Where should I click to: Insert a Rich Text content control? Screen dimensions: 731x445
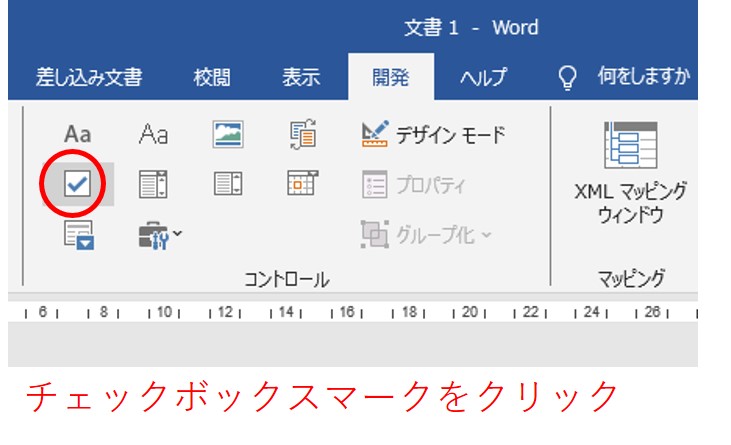click(77, 134)
